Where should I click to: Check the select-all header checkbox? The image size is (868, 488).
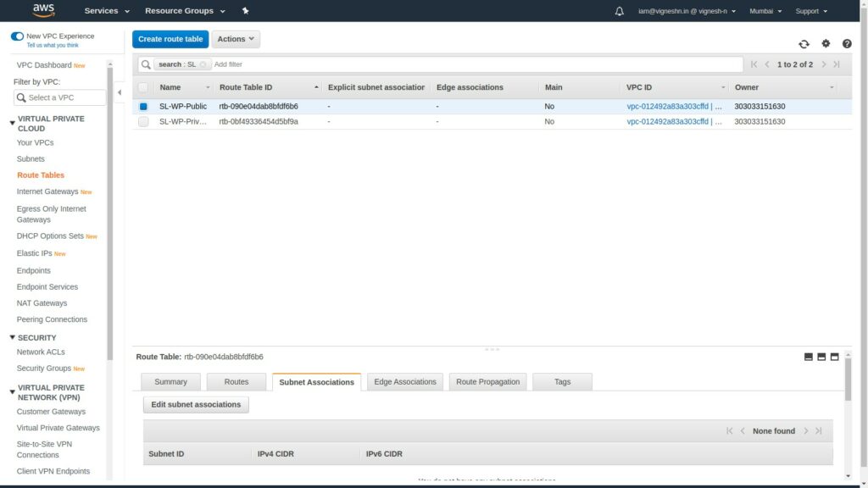143,87
